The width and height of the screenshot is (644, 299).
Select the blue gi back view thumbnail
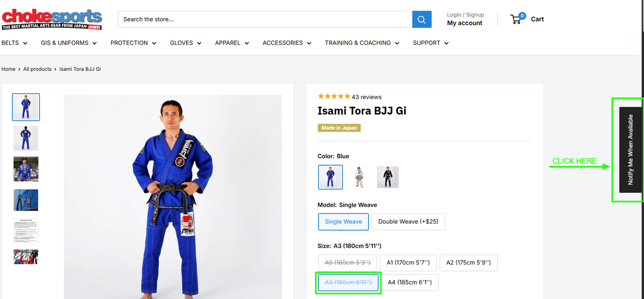[26, 138]
